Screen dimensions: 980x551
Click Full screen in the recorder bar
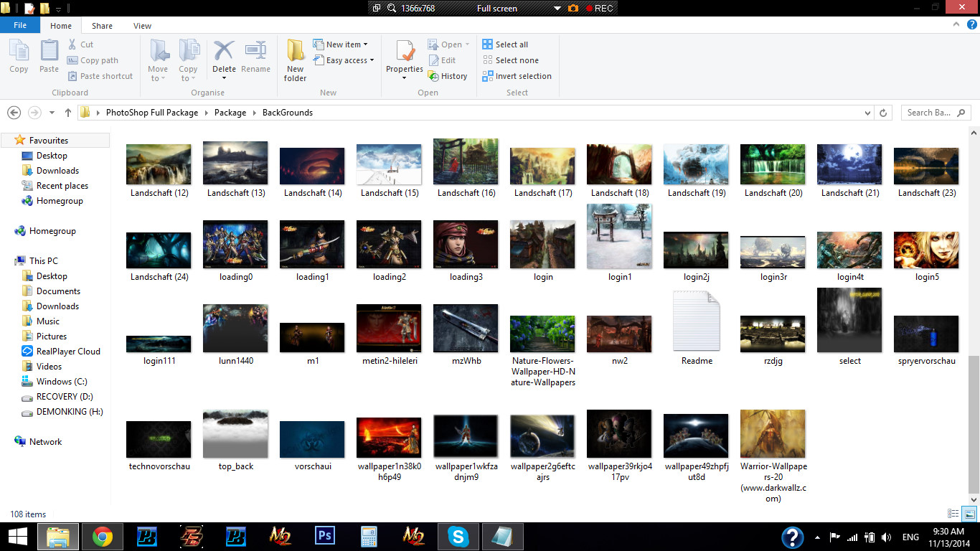point(497,9)
